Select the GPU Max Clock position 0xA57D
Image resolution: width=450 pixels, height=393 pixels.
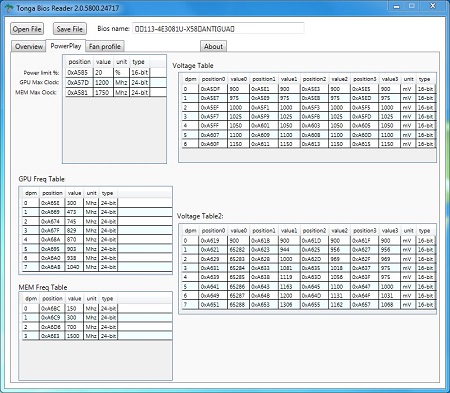coord(79,83)
